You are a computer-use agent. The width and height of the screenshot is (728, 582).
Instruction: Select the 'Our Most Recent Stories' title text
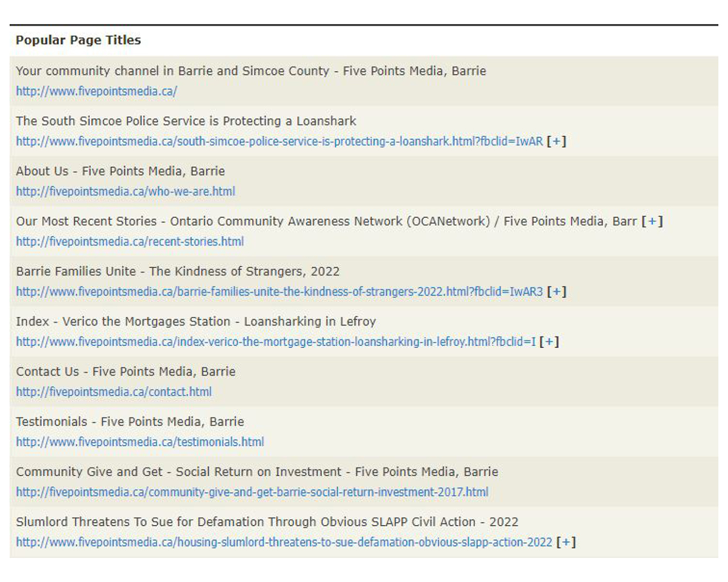327,221
